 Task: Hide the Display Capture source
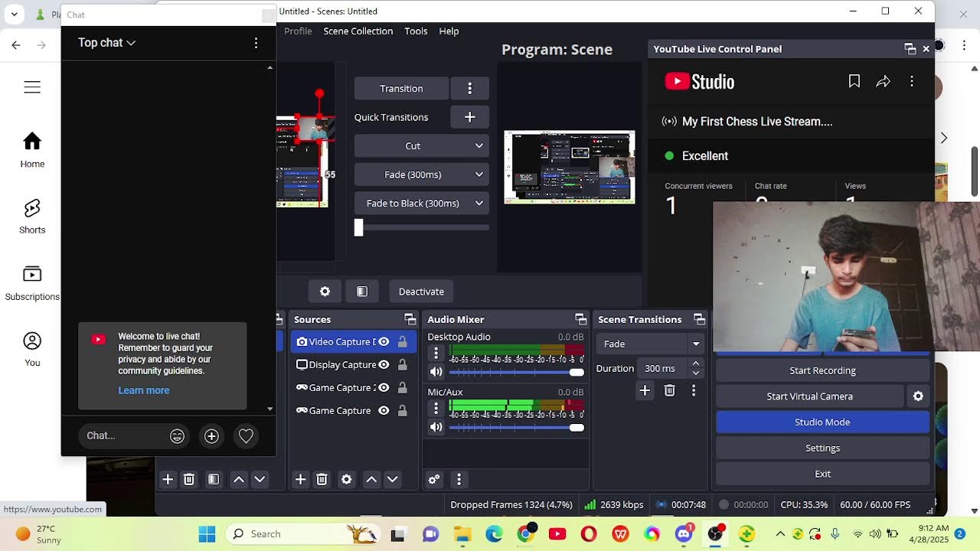click(384, 365)
